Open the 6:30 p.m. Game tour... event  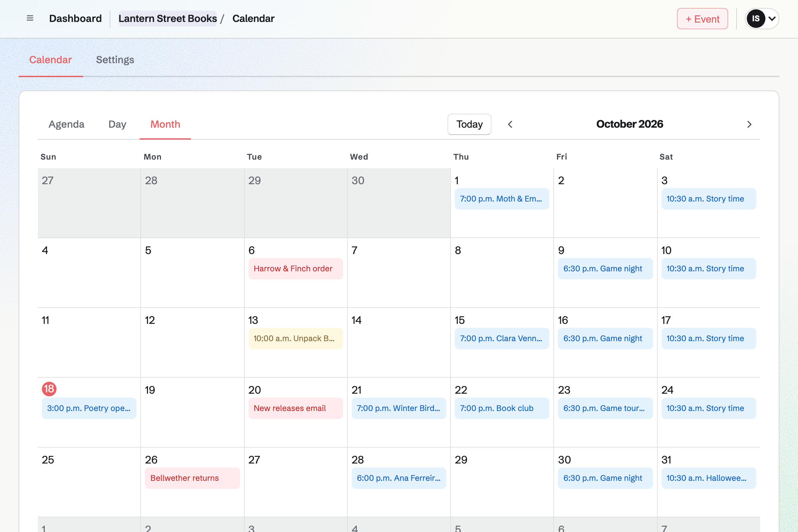tap(605, 409)
